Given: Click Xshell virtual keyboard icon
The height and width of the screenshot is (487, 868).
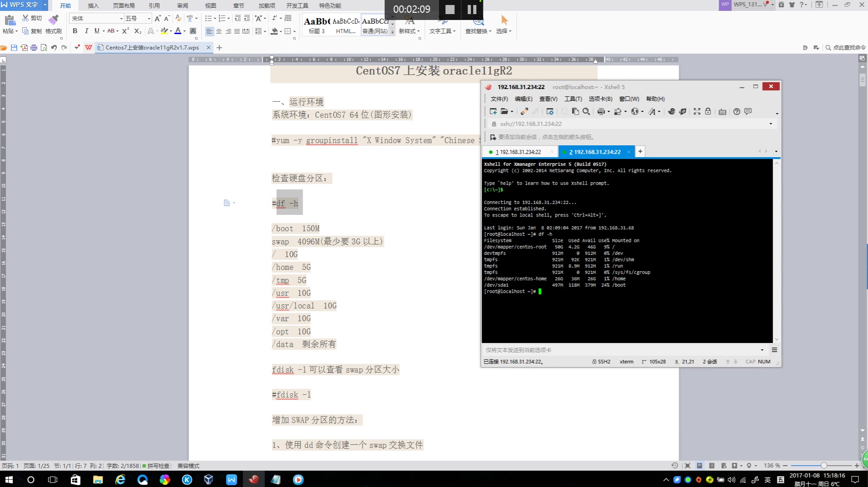Looking at the screenshot, I should (722, 111).
